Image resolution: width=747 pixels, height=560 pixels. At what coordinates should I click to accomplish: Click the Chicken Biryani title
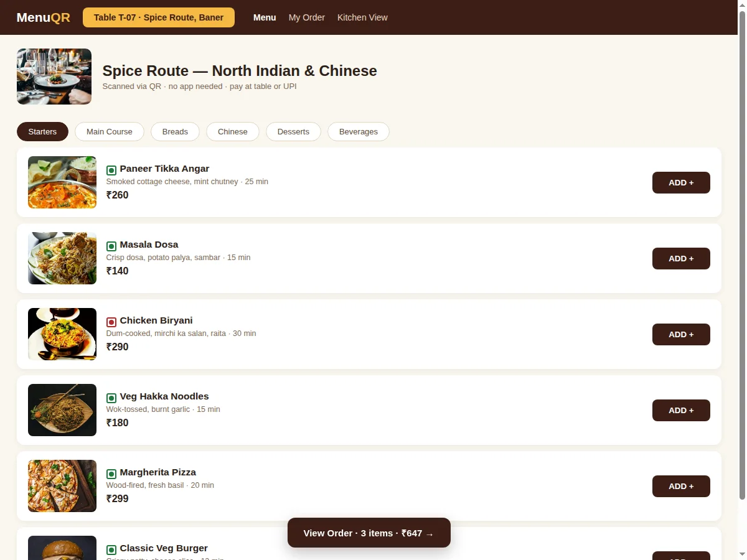(156, 320)
